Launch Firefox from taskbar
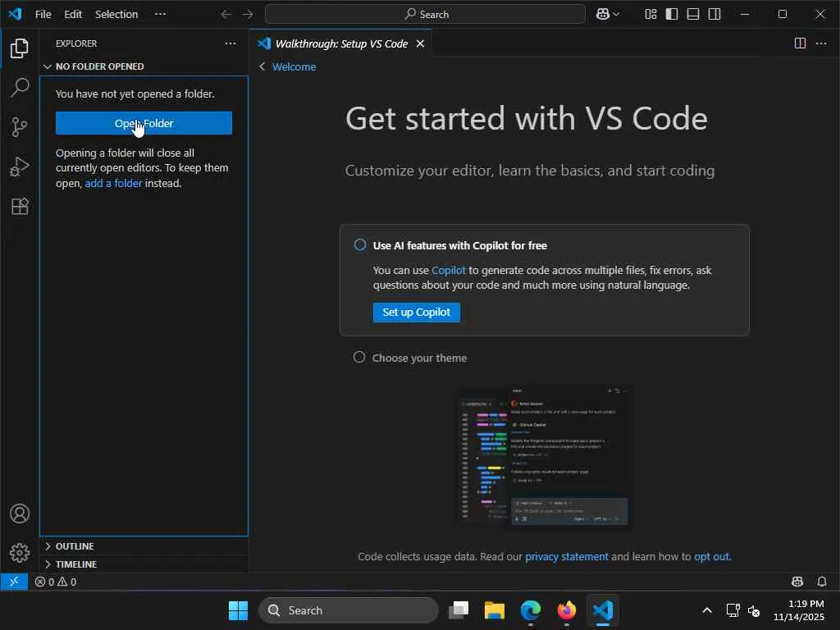The image size is (840, 630). click(x=566, y=610)
